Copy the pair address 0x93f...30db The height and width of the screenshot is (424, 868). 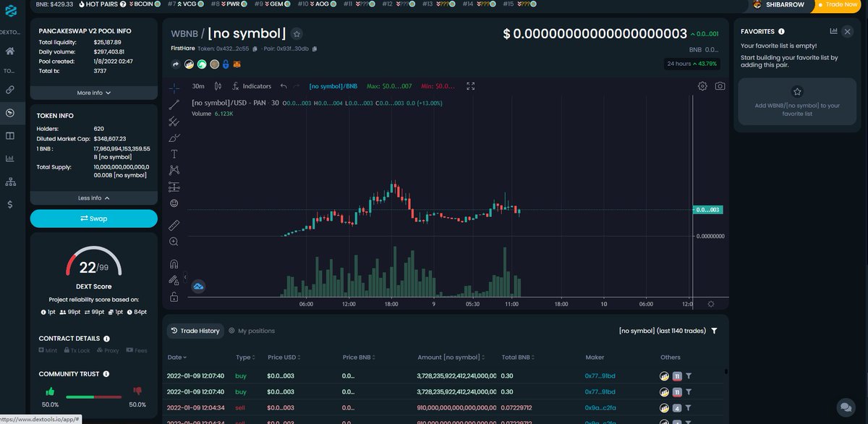315,49
